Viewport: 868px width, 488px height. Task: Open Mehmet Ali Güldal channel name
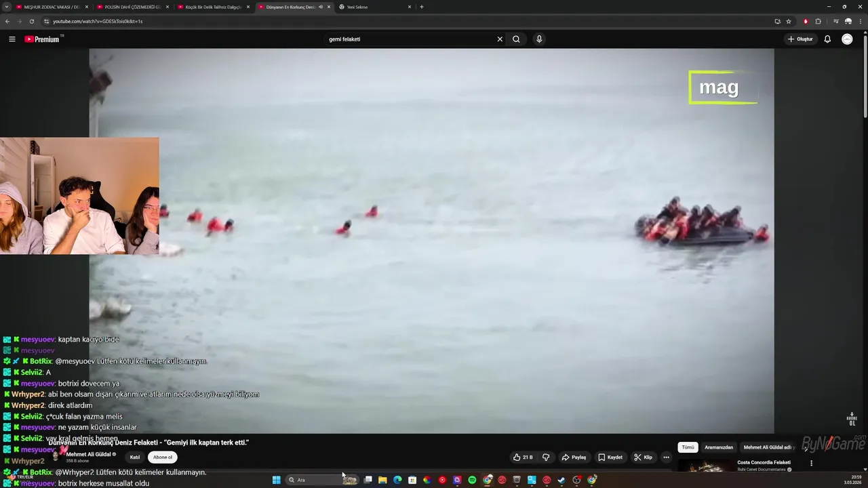tap(89, 454)
